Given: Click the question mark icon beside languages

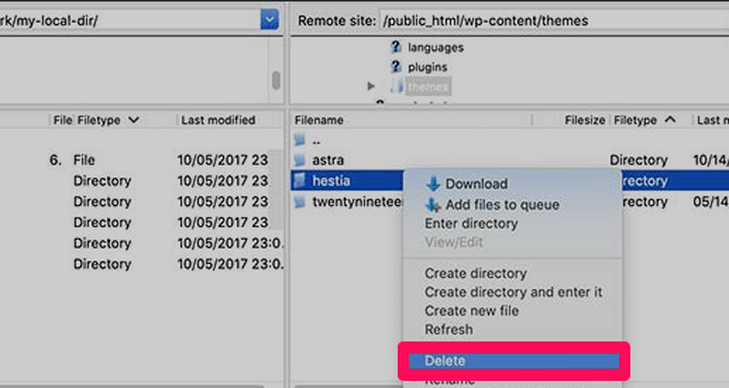Looking at the screenshot, I should [x=396, y=46].
